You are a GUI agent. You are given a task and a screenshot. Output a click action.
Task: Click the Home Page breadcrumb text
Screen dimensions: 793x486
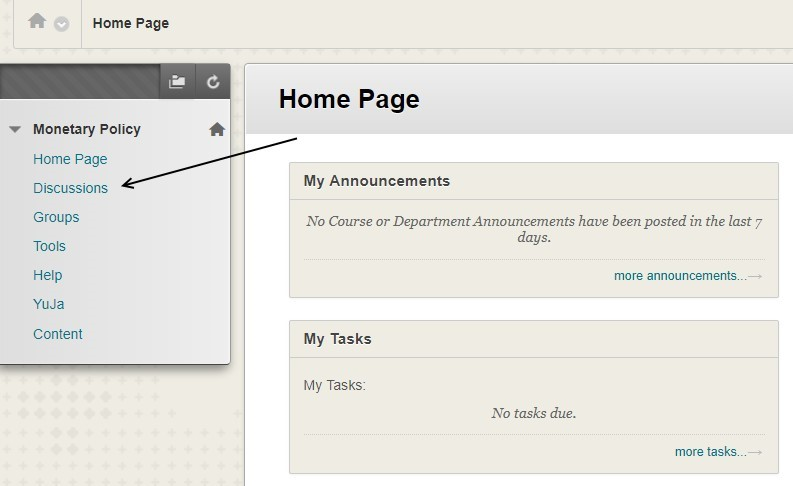[x=130, y=23]
